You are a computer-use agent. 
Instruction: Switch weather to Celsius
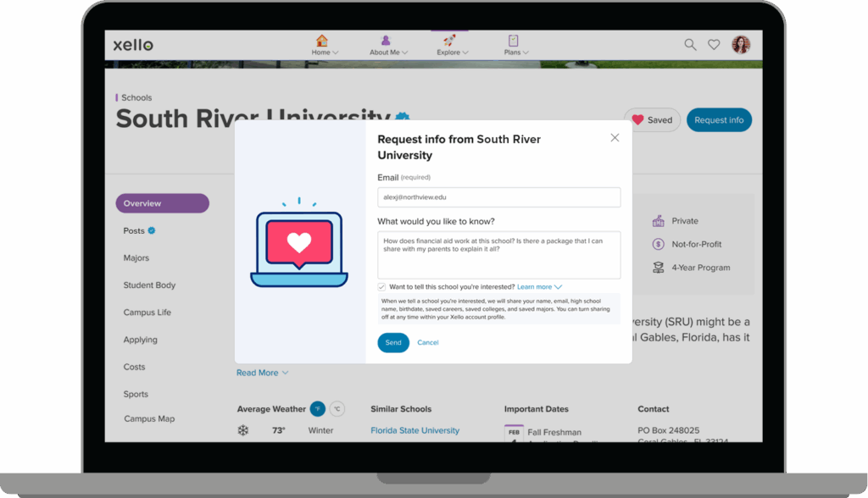coord(337,409)
